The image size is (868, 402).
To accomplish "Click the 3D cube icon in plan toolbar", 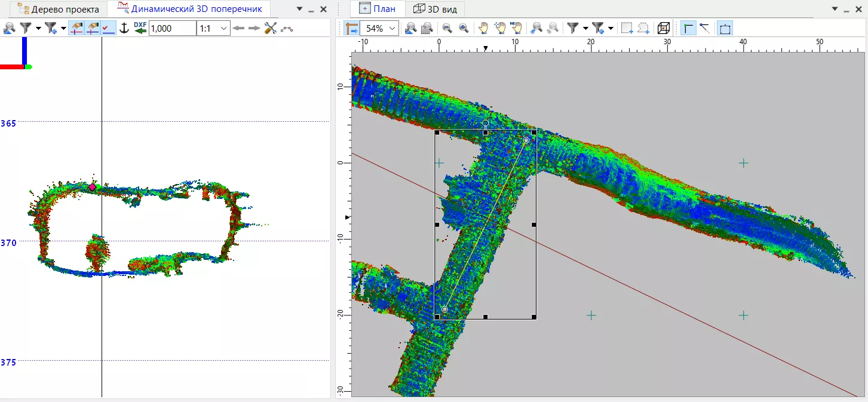I will 663,28.
